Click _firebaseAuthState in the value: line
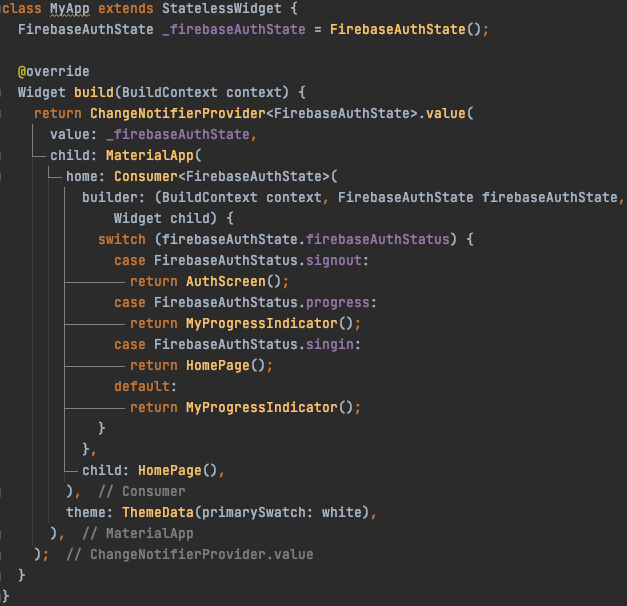This screenshot has width=627, height=606. 178,134
